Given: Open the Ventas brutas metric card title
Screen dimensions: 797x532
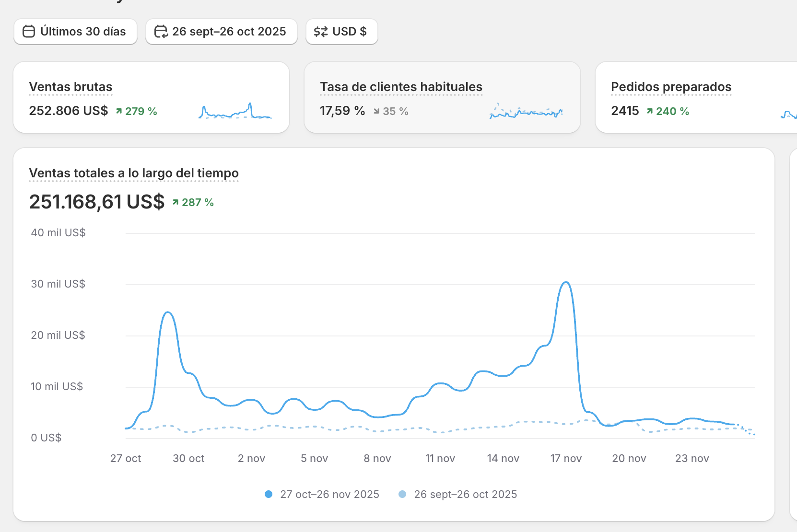Looking at the screenshot, I should pos(70,87).
